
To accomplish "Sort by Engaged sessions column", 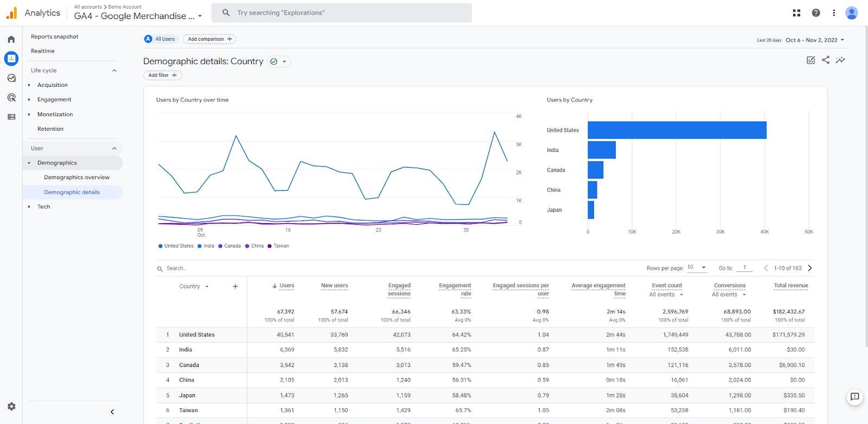I will pos(399,289).
